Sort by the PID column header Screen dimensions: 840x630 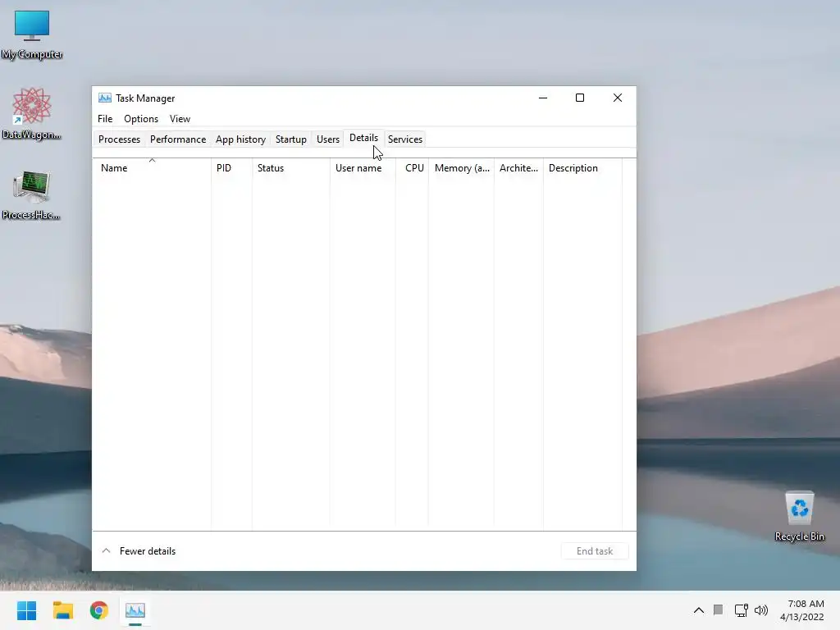click(x=231, y=168)
